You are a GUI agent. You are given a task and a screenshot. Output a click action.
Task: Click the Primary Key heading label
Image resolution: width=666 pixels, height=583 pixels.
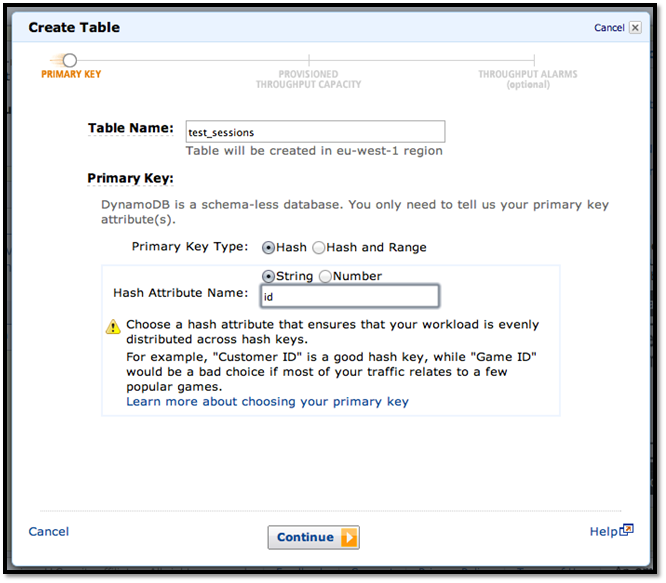(130, 178)
